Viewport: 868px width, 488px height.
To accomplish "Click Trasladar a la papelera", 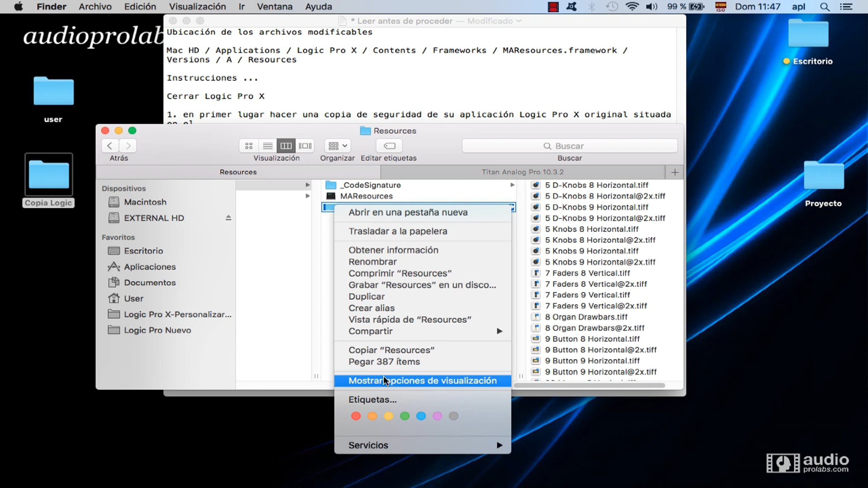I will pos(397,231).
